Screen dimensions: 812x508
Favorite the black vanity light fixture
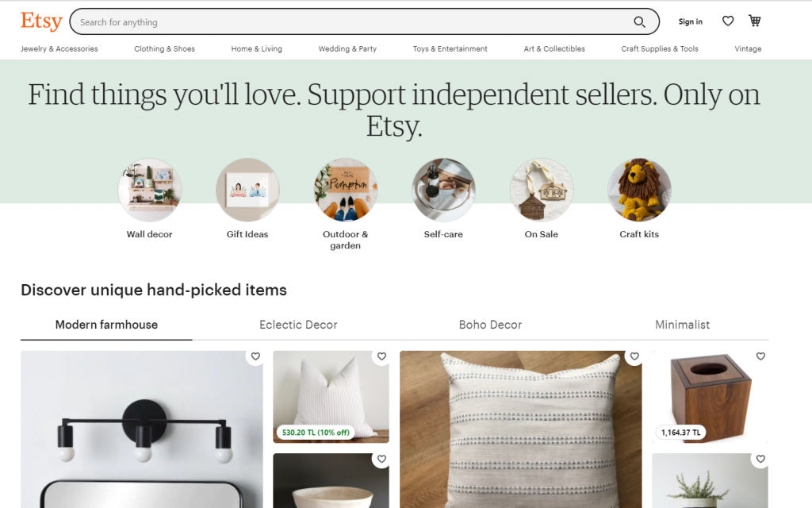pyautogui.click(x=255, y=356)
